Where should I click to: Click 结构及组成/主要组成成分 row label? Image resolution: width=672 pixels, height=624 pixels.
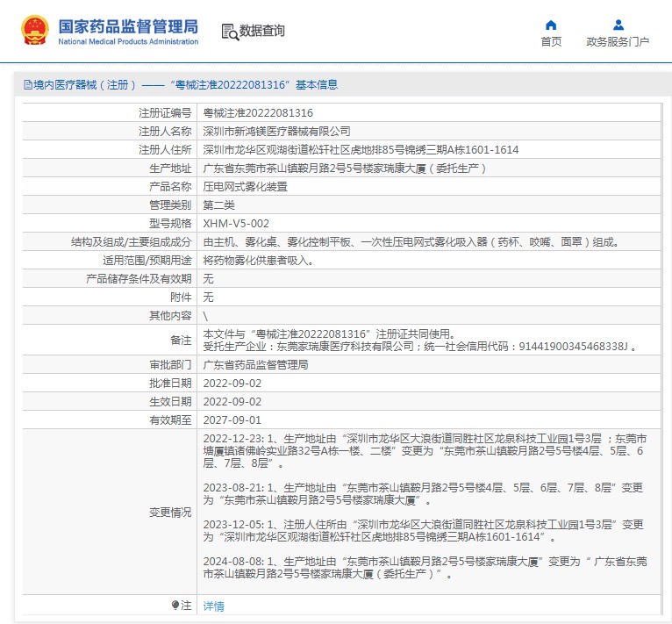131,242
